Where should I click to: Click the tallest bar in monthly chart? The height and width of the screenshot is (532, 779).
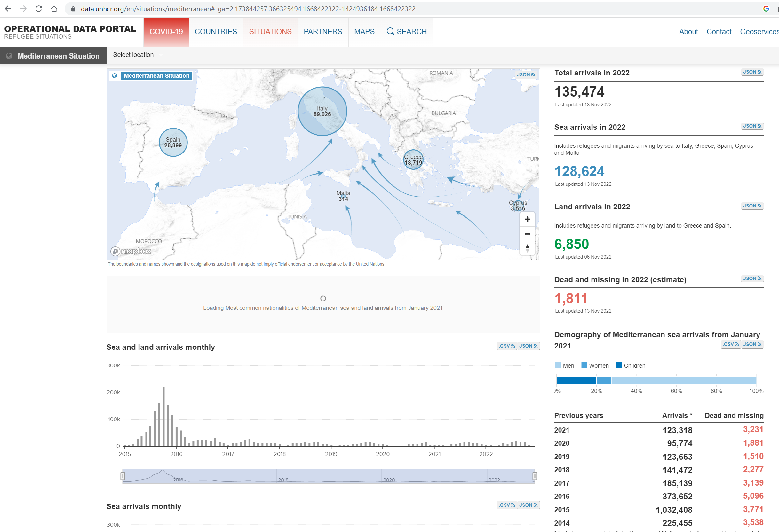163,416
